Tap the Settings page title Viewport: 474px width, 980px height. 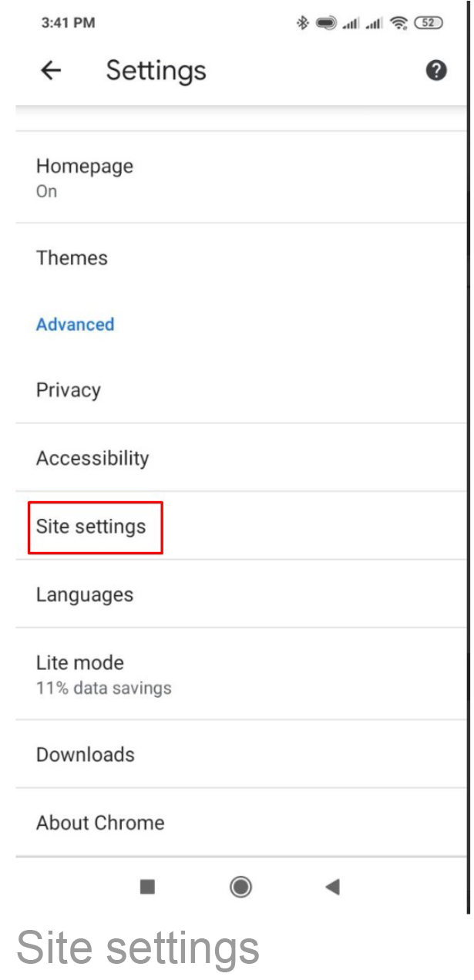tap(156, 71)
